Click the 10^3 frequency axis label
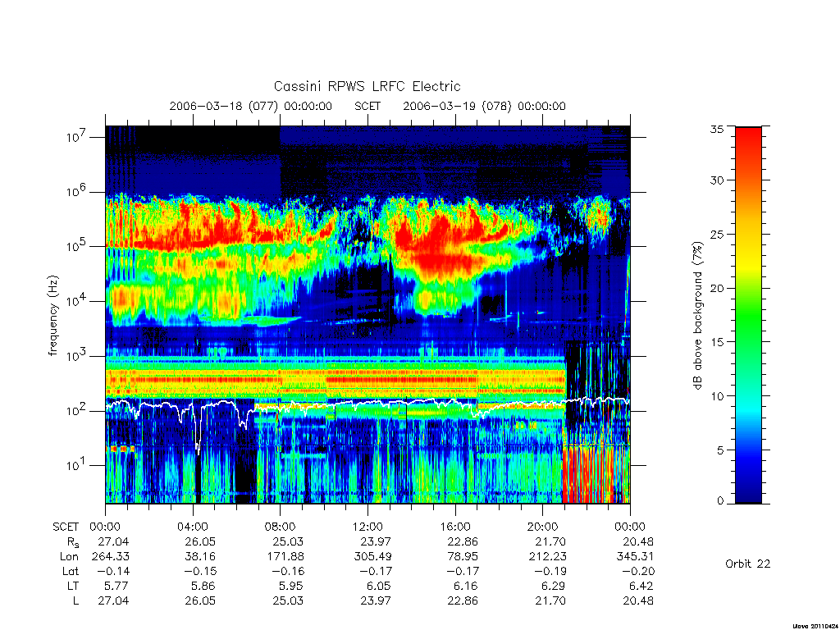The width and height of the screenshot is (840, 630). [x=76, y=356]
